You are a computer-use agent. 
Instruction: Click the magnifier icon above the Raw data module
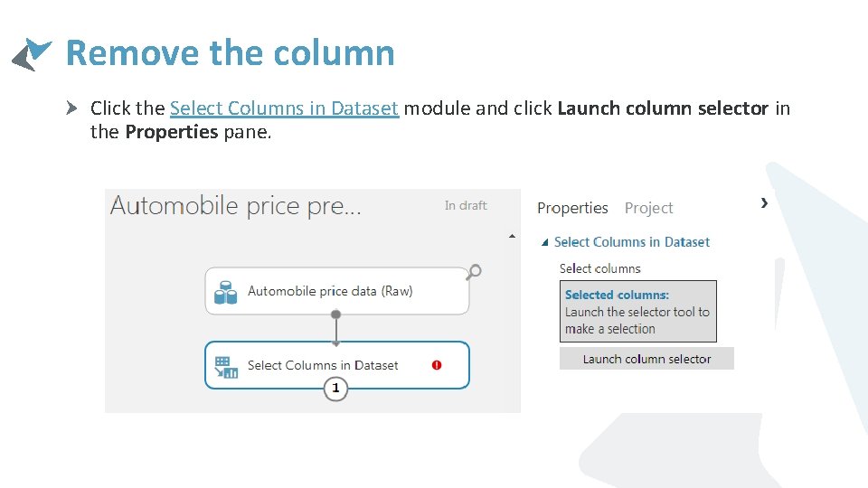click(x=474, y=271)
